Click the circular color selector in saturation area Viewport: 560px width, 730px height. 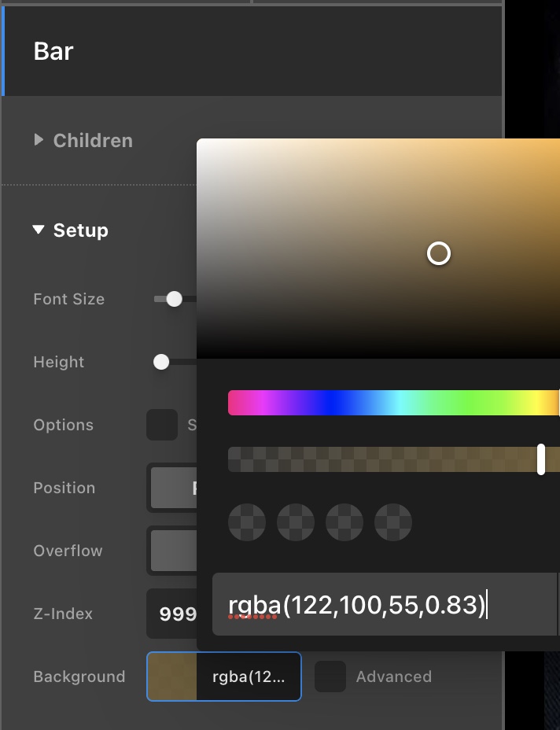(439, 253)
